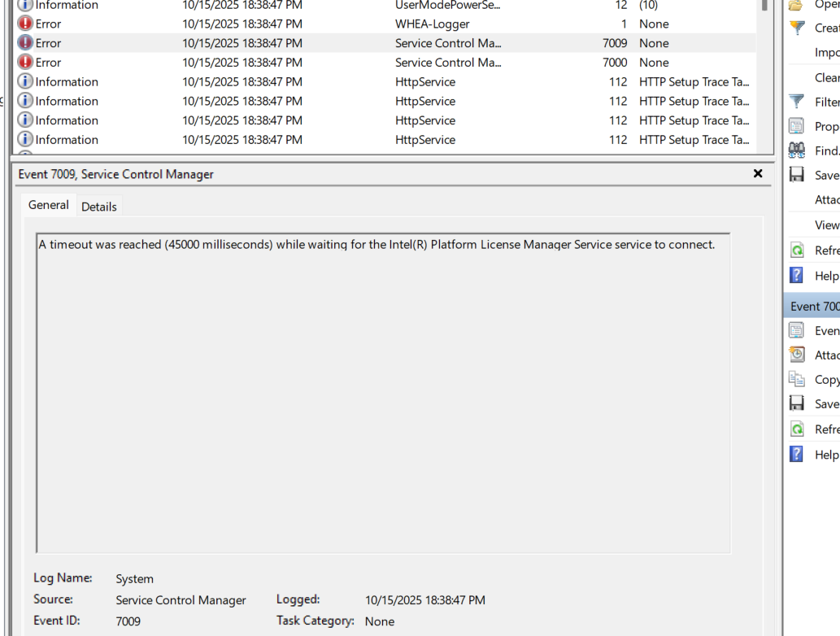Click inside the event description text box

click(383, 390)
